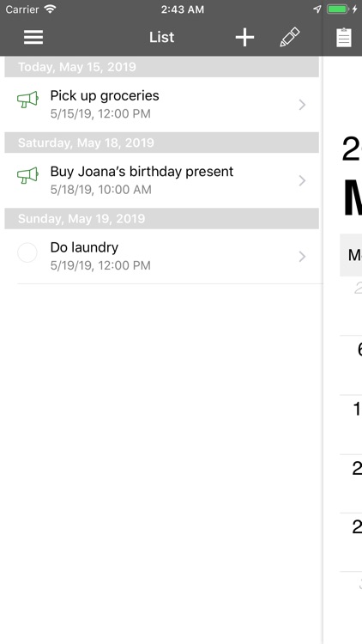Tap the 5/19/19, 12:00 PM timestamp
This screenshot has height=644, width=362.
[100, 265]
